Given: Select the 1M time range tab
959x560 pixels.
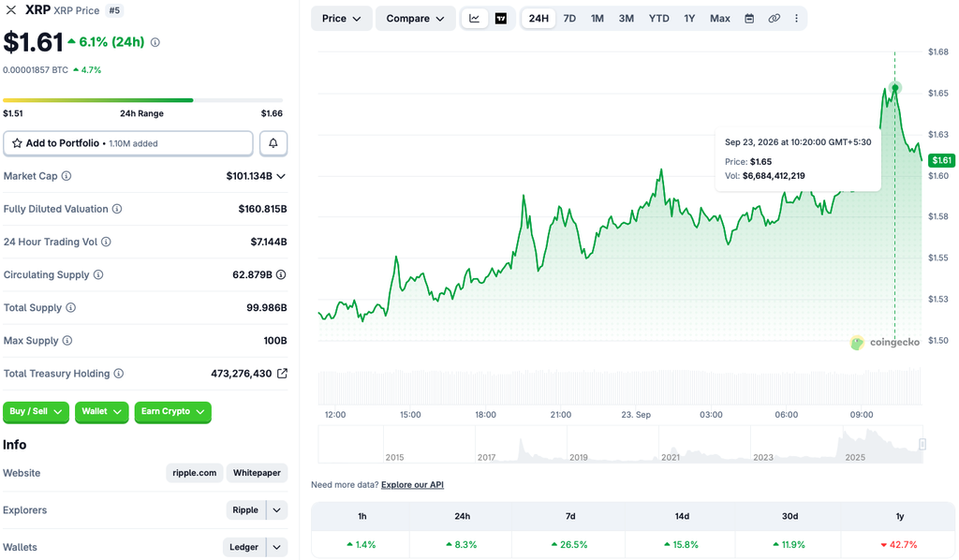Looking at the screenshot, I should point(598,19).
